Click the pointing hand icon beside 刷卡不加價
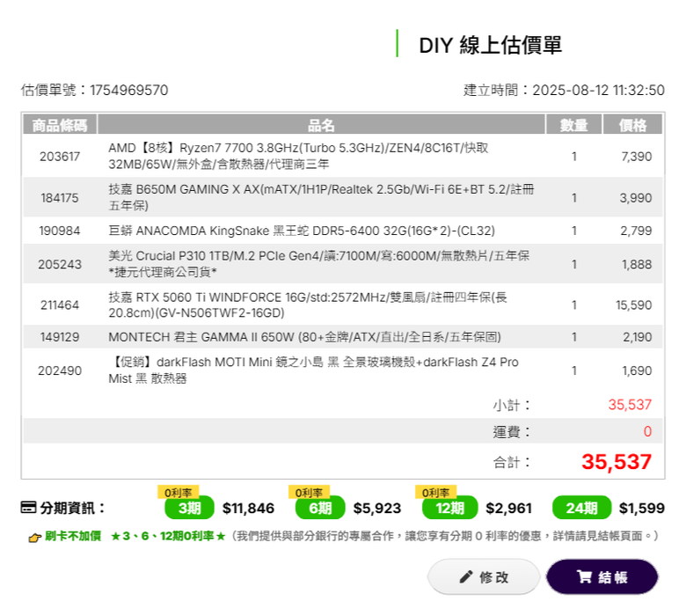This screenshot has height=616, width=686. tap(34, 537)
